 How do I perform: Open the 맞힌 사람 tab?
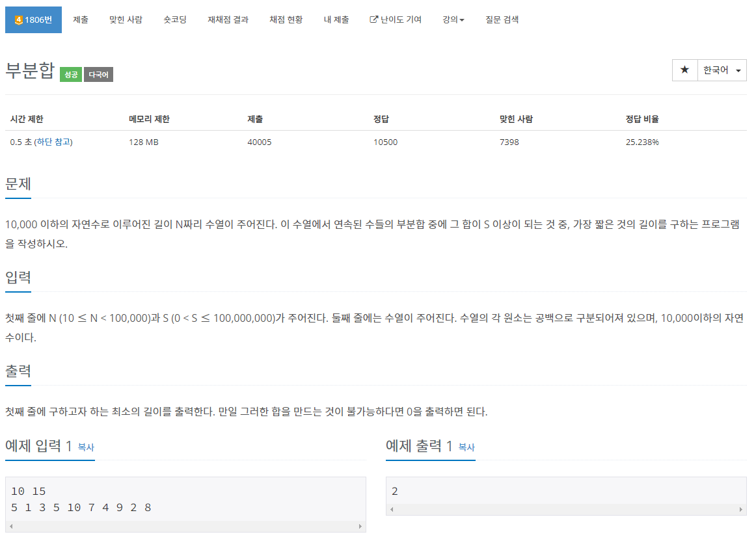point(126,20)
